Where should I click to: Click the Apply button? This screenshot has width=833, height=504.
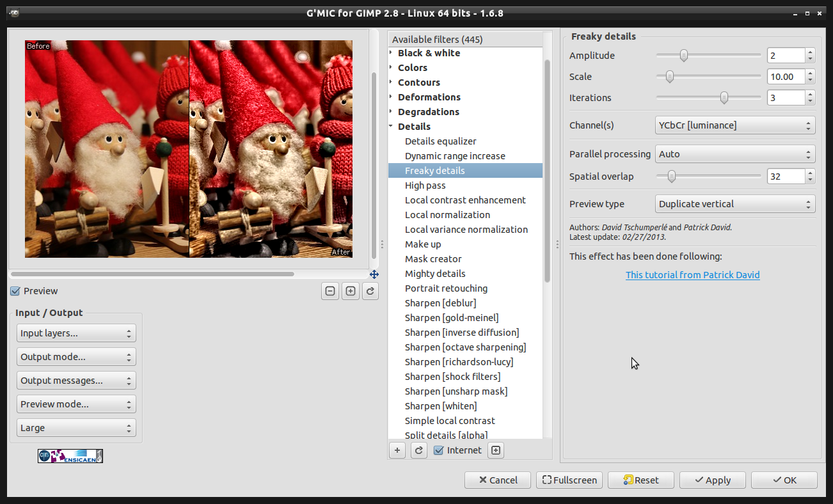[713, 480]
